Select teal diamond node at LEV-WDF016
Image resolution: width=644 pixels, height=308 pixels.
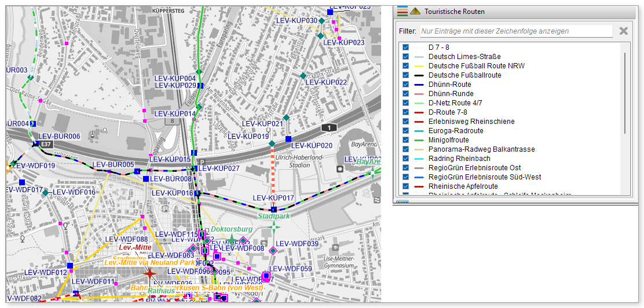pos(45,192)
